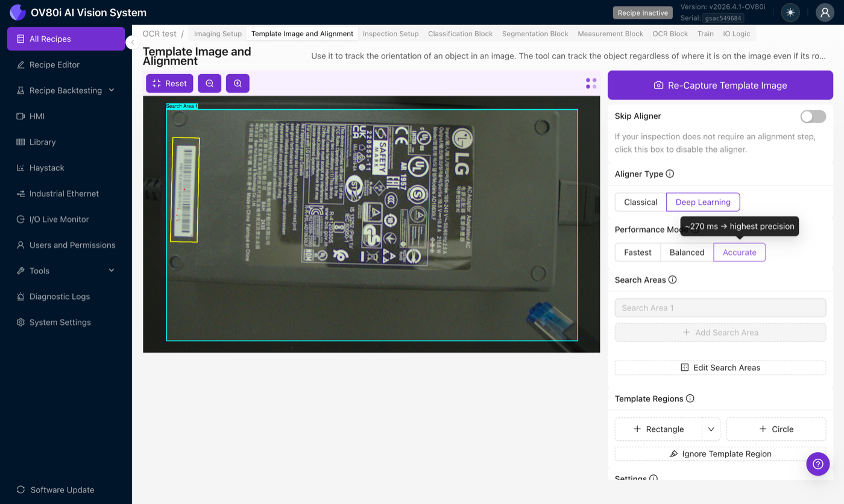Image resolution: width=844 pixels, height=504 pixels.
Task: Enable the Skip Aligner toggle
Action: tap(813, 116)
